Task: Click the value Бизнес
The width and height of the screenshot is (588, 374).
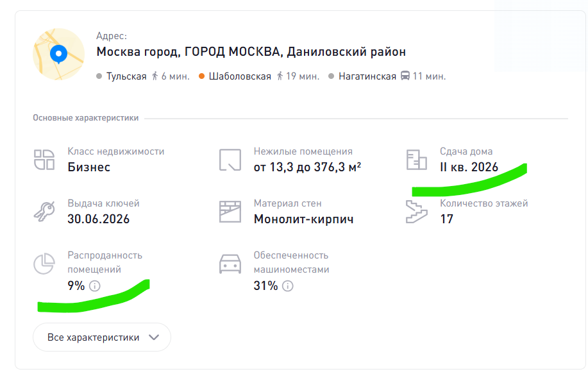Action: point(89,167)
